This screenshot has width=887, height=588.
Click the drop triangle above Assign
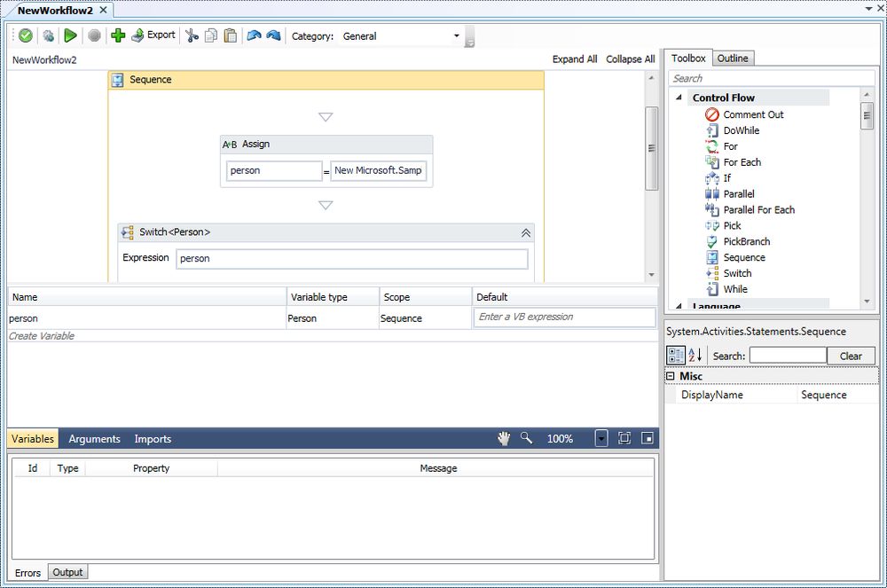tap(326, 117)
